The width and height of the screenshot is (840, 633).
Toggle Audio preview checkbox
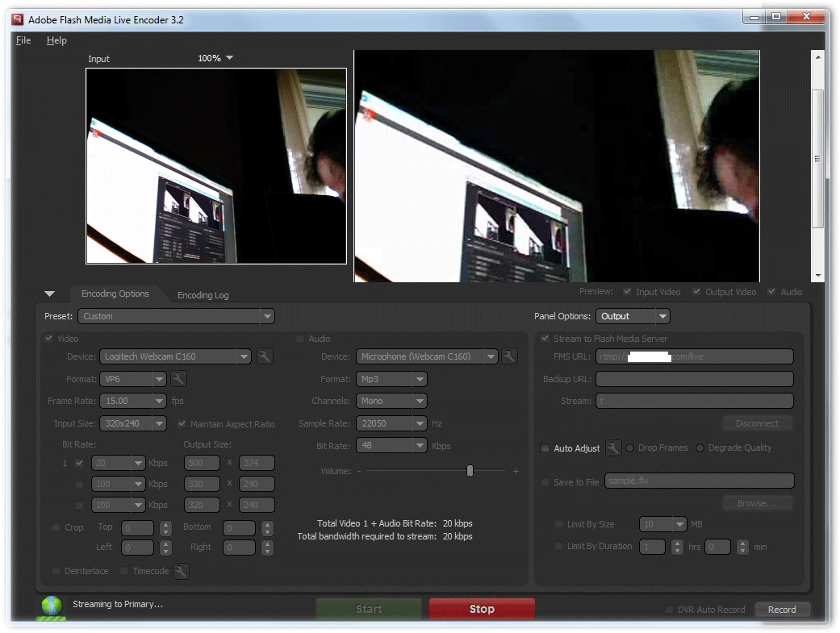click(x=771, y=291)
